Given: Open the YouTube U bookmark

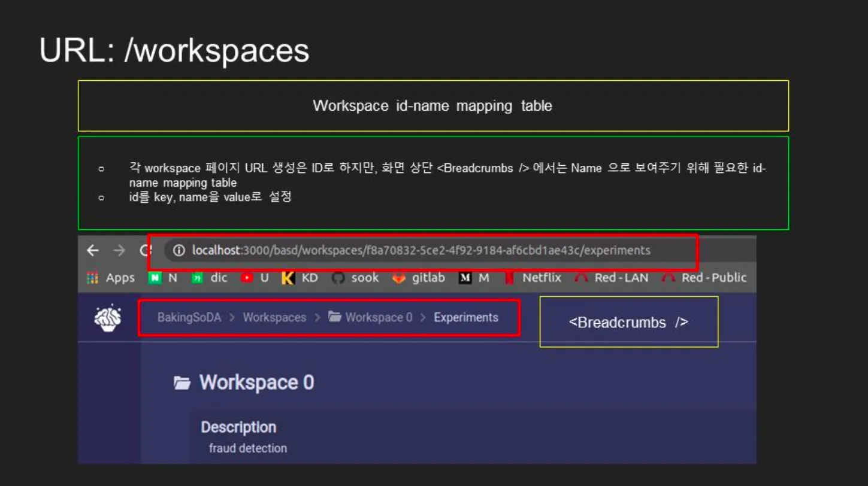Looking at the screenshot, I should [x=255, y=278].
